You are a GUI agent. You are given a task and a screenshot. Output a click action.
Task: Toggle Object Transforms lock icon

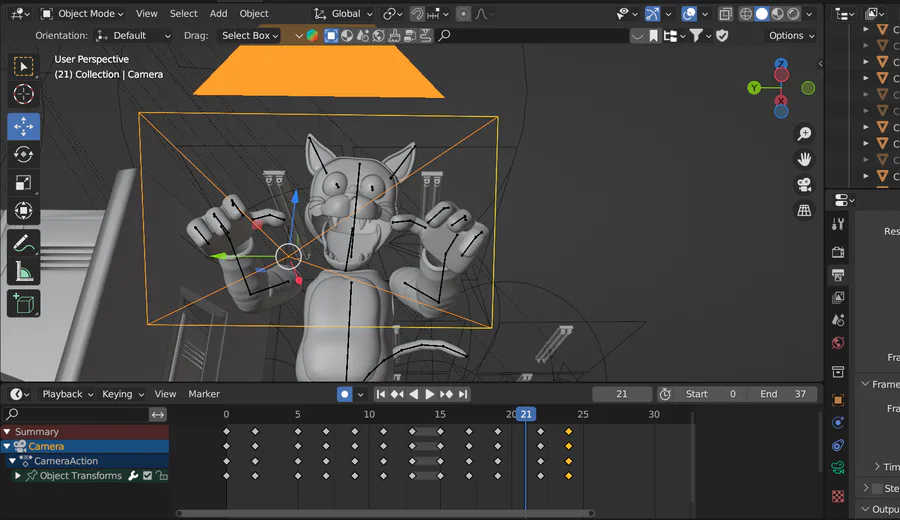[x=162, y=476]
